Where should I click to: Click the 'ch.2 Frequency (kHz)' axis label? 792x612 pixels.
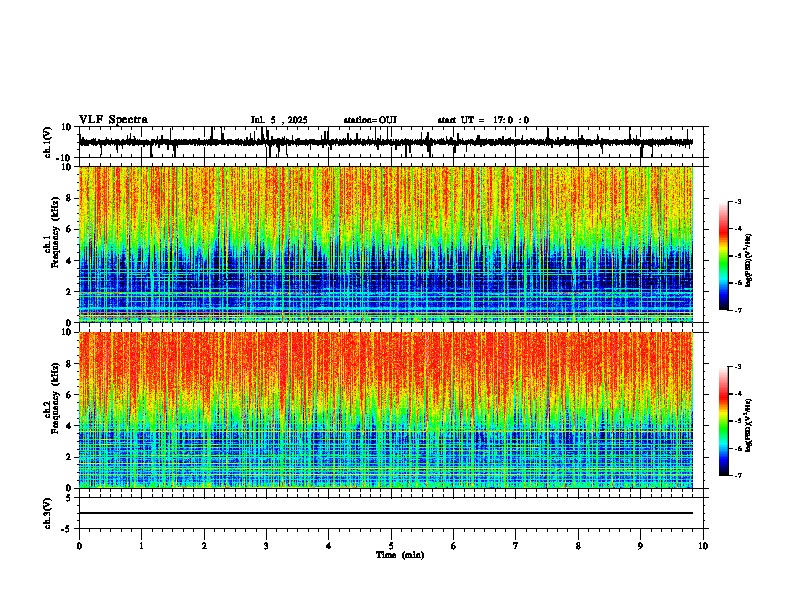51,398
